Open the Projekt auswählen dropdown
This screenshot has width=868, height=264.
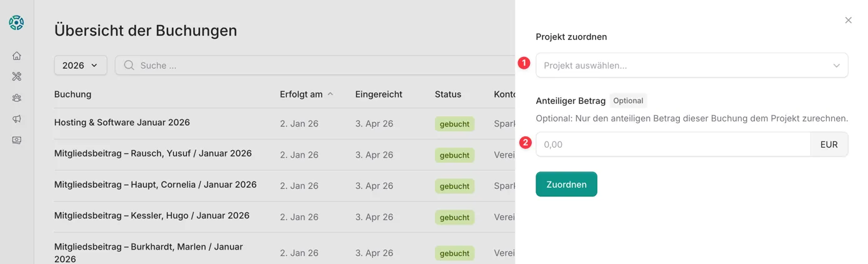coord(691,65)
